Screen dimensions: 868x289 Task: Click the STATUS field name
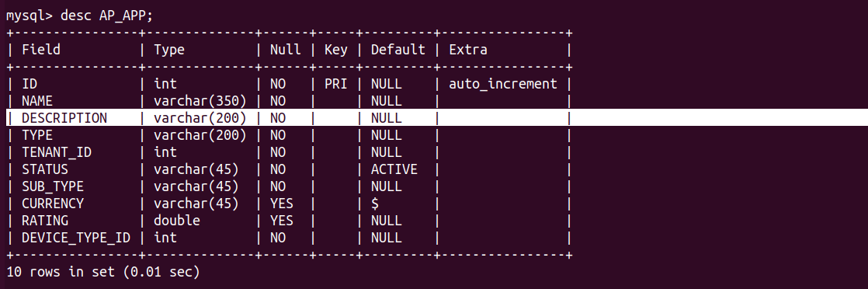pyautogui.click(x=45, y=169)
